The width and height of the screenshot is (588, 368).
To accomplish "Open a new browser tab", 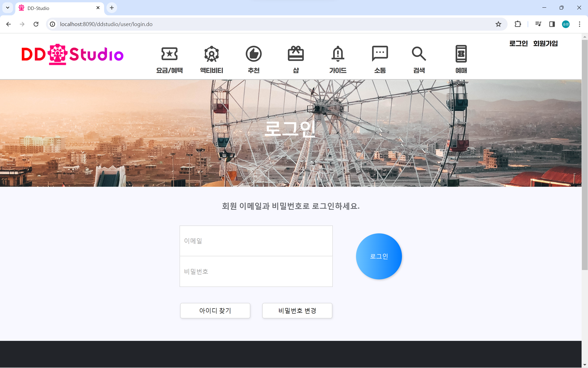I will (x=112, y=8).
